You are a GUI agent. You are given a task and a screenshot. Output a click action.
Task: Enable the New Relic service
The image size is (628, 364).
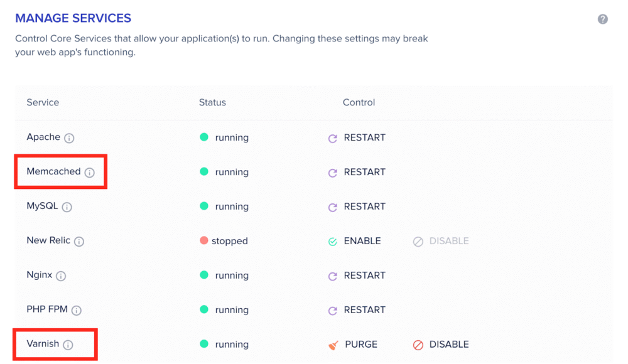coord(355,241)
